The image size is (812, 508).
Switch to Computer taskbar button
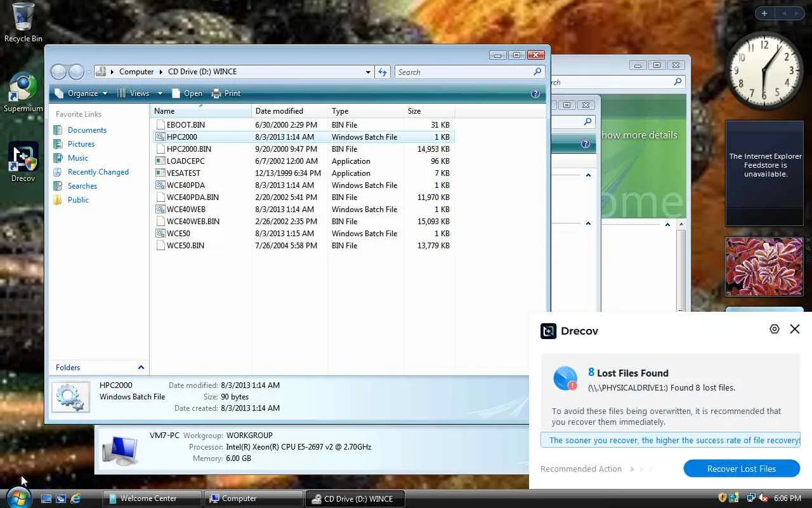pyautogui.click(x=254, y=498)
